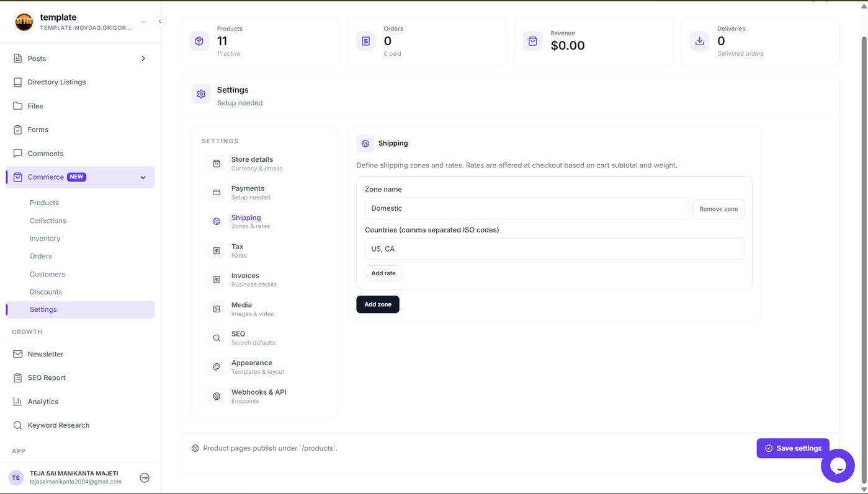Click into the Zone name field
The image size is (868, 494).
527,208
